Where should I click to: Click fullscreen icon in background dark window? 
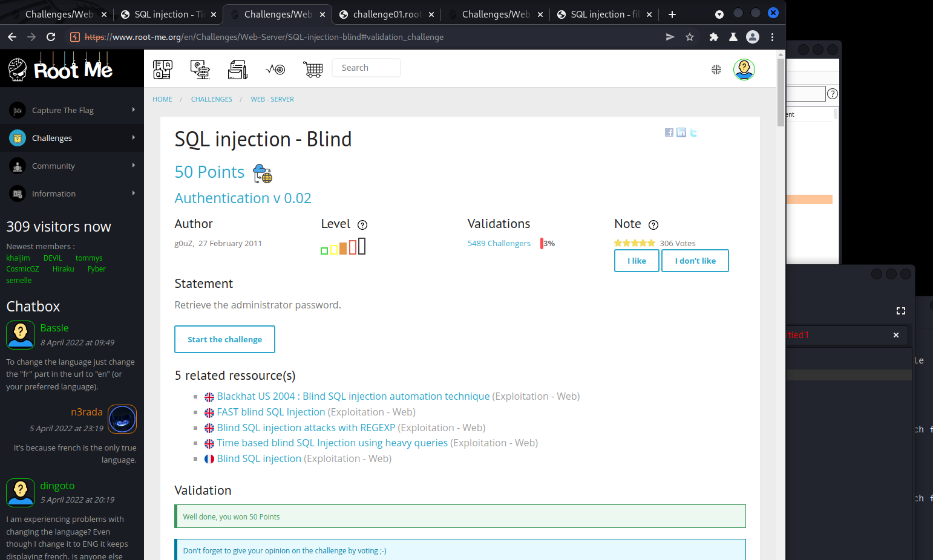click(901, 311)
